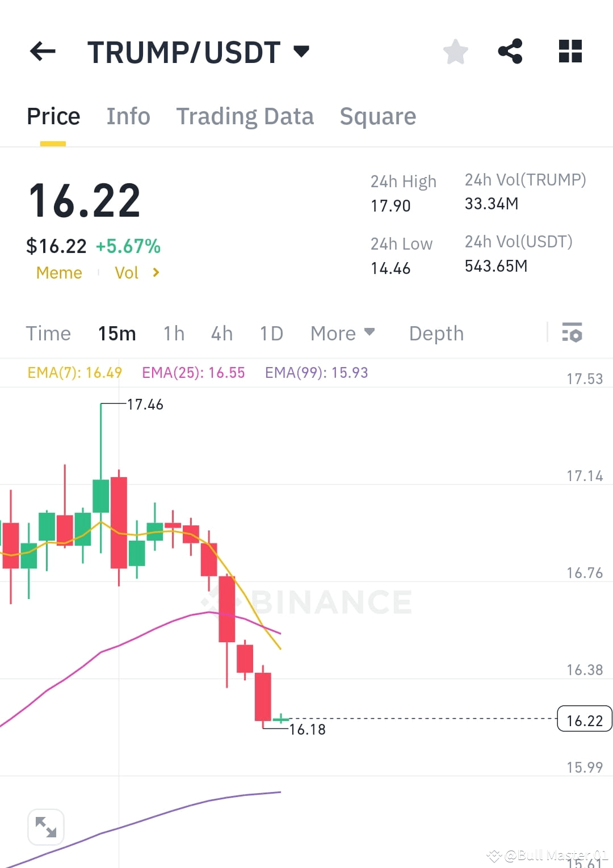Open the grid layout menu icon
613x868 pixels.
tap(570, 51)
